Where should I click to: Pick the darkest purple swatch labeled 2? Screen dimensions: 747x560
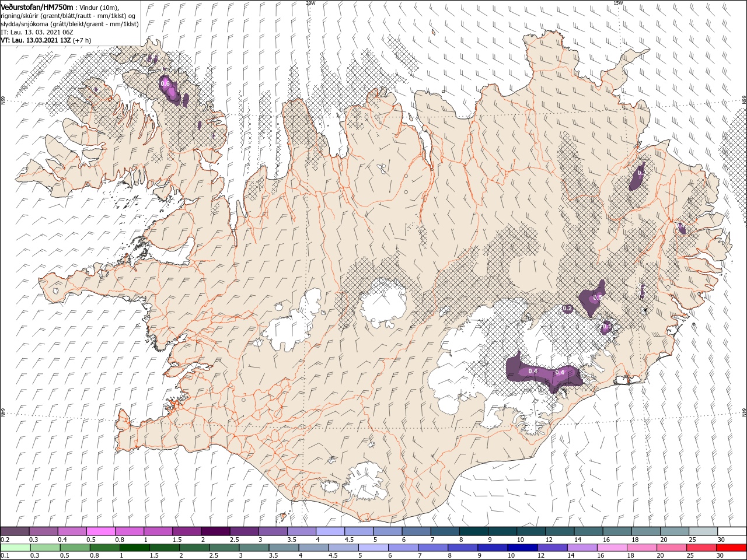click(x=215, y=531)
